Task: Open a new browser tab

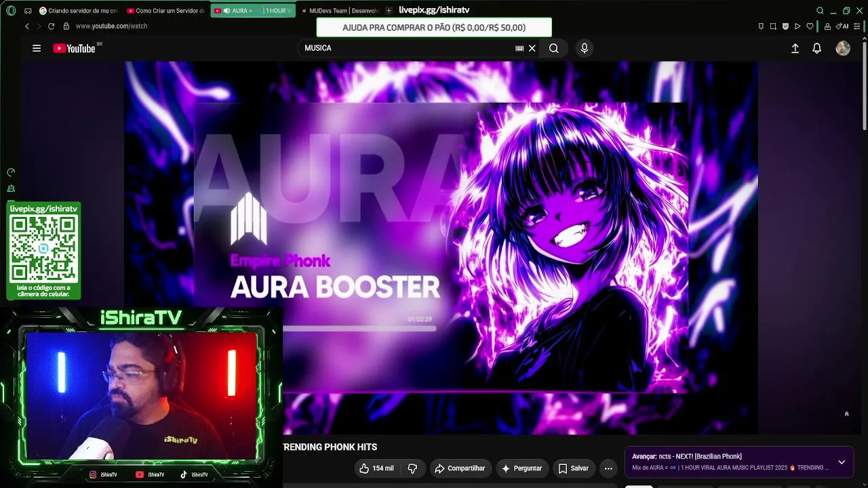Action: click(389, 11)
